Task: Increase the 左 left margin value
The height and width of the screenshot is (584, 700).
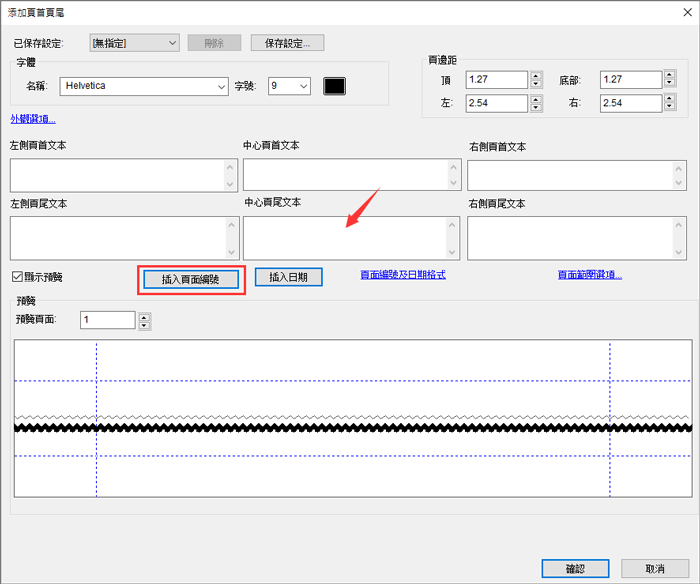Action: [x=536, y=98]
